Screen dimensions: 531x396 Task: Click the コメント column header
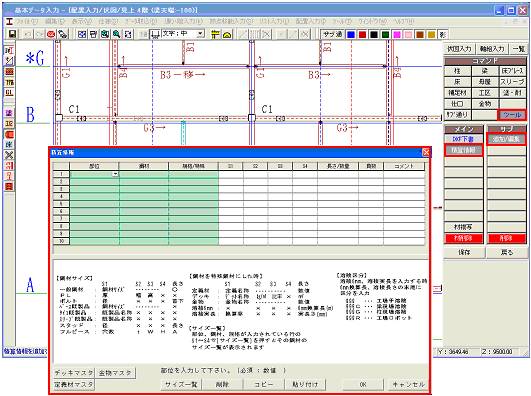[x=404, y=166]
